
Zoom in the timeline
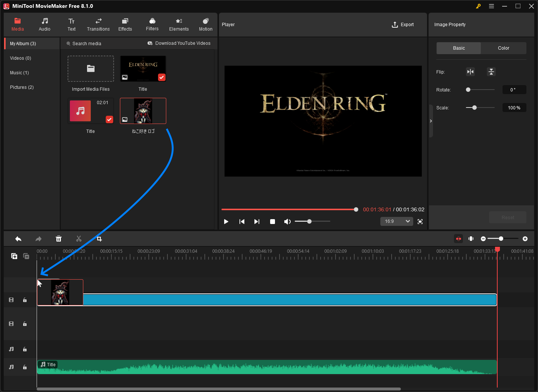coord(525,239)
